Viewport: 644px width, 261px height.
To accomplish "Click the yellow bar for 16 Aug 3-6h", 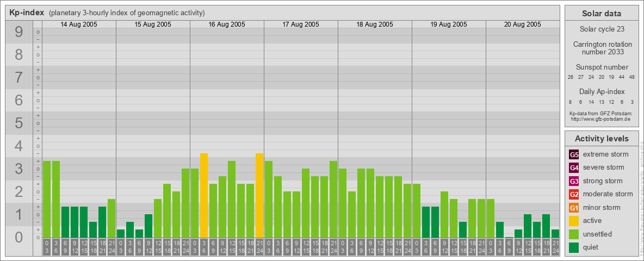I will 204,195.
